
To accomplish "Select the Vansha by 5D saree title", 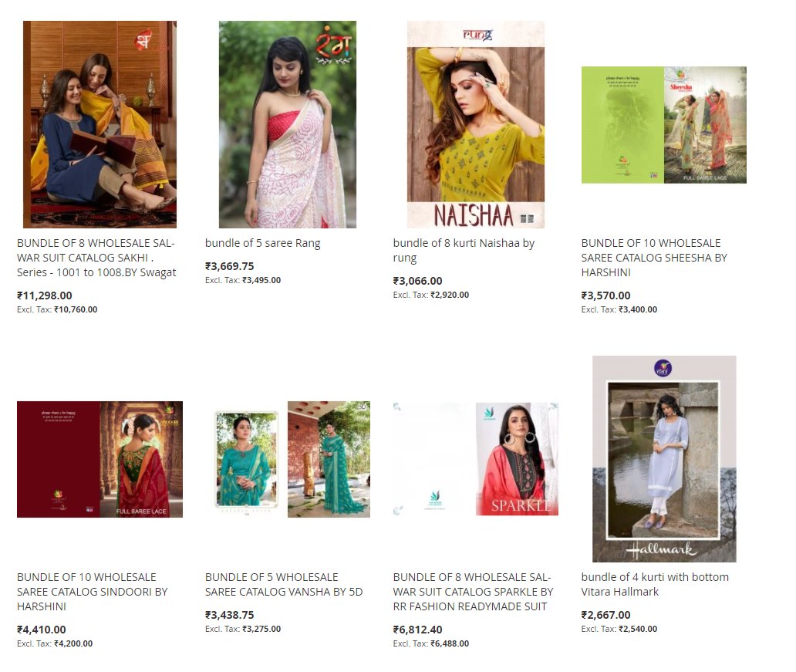I will (x=284, y=584).
